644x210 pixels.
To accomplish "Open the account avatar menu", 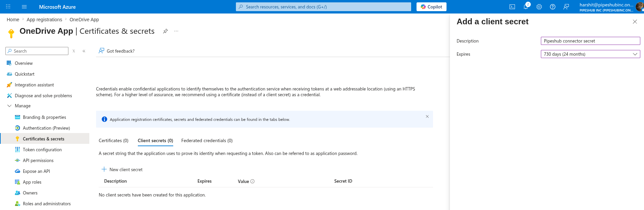I will pyautogui.click(x=640, y=7).
